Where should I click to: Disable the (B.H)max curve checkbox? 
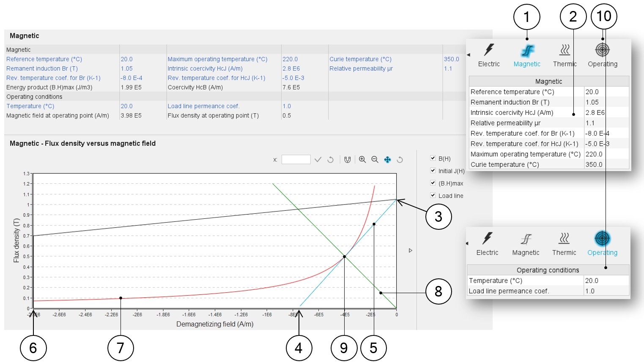[433, 183]
